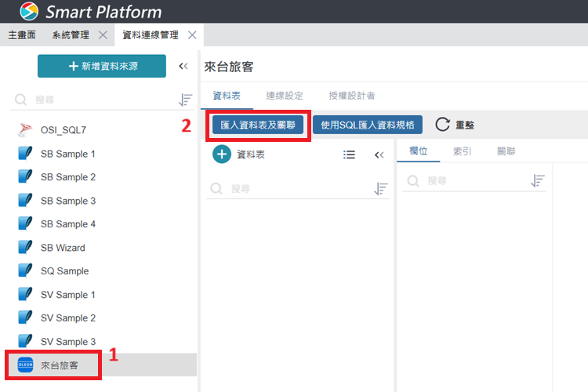Click the 重整 refresh icon
This screenshot has width=588, height=392.
[442, 125]
